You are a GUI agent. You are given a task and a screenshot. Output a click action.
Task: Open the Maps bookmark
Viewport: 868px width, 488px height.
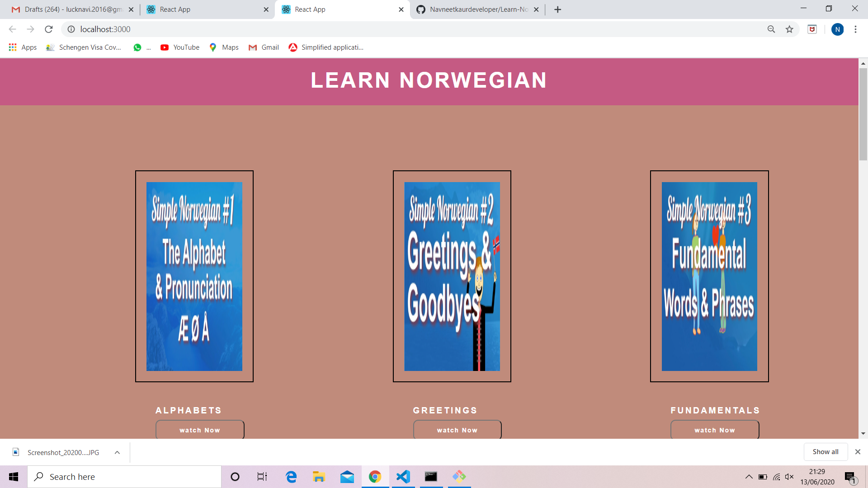coord(223,47)
